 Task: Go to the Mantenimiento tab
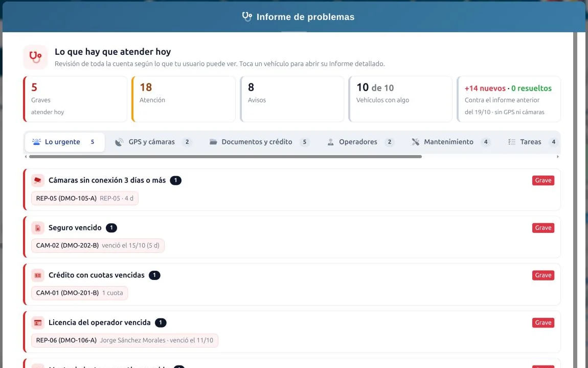(451, 142)
